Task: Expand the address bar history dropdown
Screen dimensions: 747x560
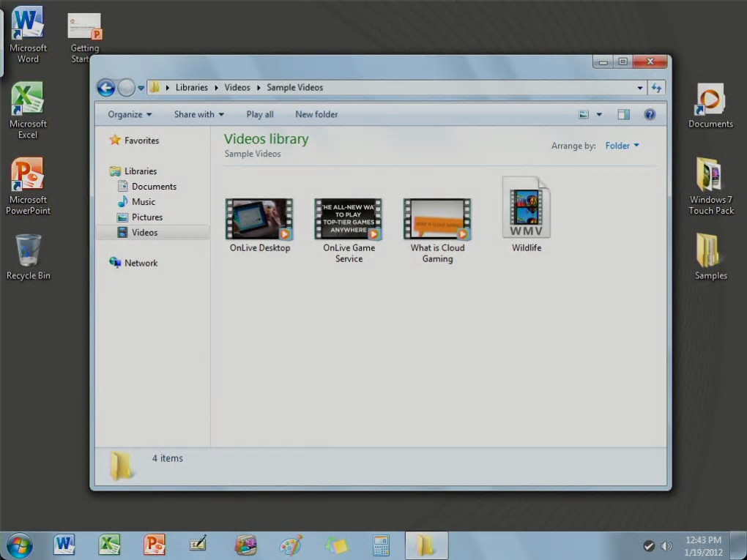Action: tap(640, 88)
